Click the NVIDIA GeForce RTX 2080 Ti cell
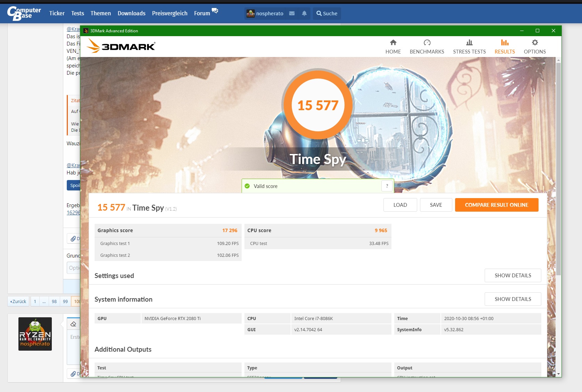Screen dimensions: 582x392 (x=191, y=318)
